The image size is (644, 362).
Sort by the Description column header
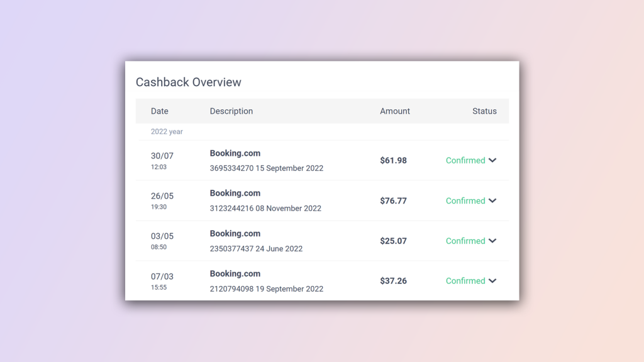pyautogui.click(x=231, y=111)
